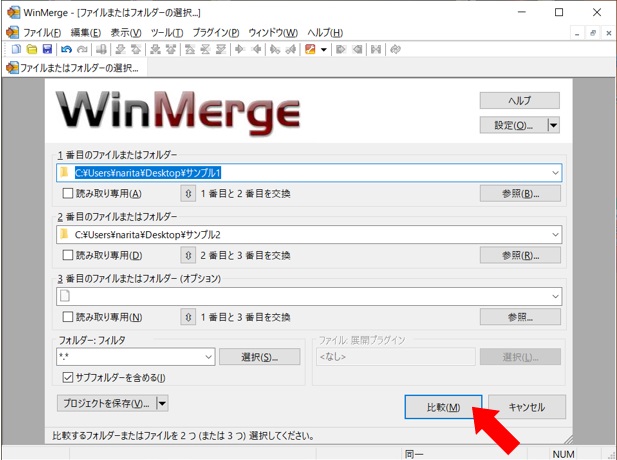Click into the empty 3rd path field

309,296
